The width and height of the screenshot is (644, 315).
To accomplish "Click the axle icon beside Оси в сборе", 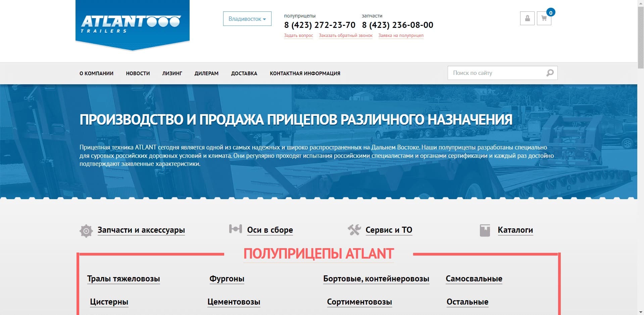I will pyautogui.click(x=235, y=229).
